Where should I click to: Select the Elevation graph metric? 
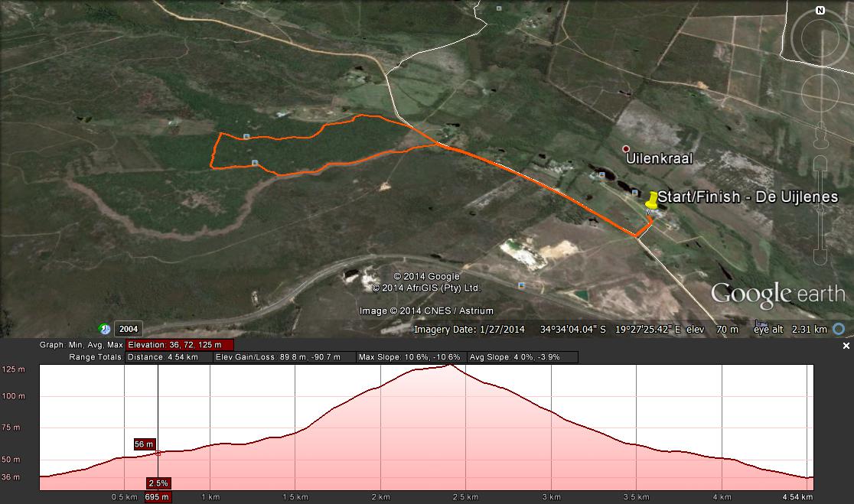(180, 346)
